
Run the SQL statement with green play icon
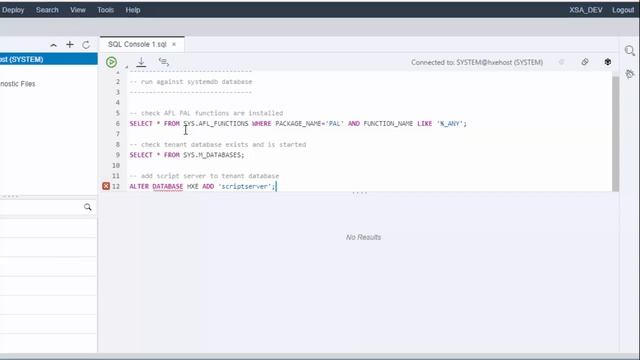(x=111, y=62)
